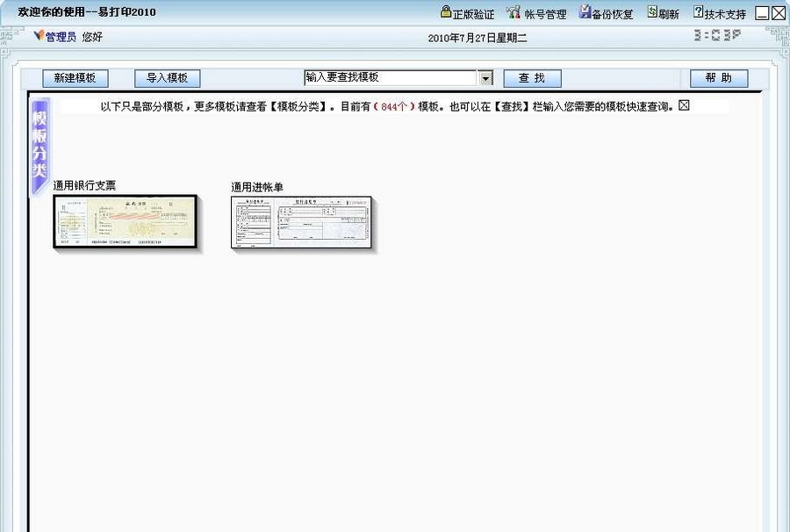Open the 通用进帐单 template thumbnail
Screen dimensions: 790x532
[x=303, y=222]
